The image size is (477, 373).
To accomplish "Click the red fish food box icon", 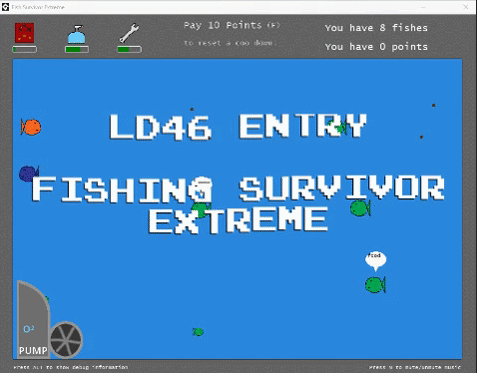I will [24, 33].
